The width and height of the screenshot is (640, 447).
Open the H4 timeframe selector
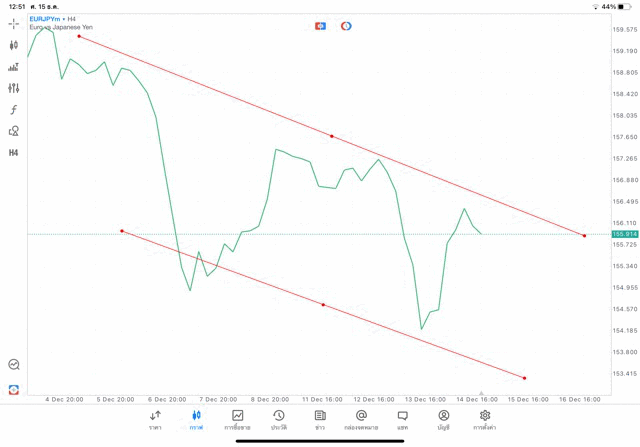[x=13, y=153]
